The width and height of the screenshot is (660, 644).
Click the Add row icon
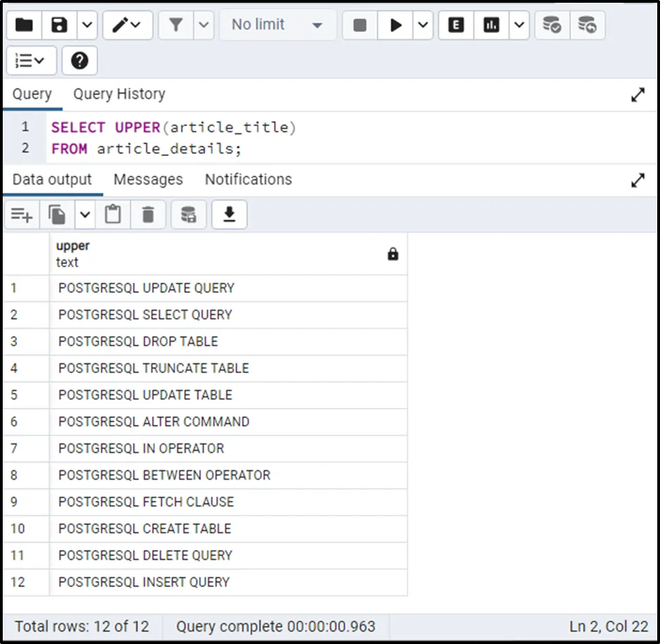[22, 215]
